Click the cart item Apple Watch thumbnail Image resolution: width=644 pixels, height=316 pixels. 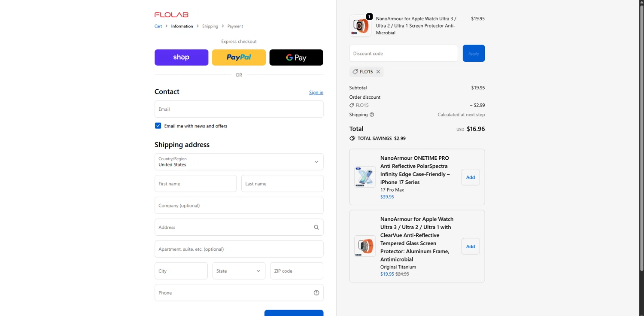click(360, 26)
